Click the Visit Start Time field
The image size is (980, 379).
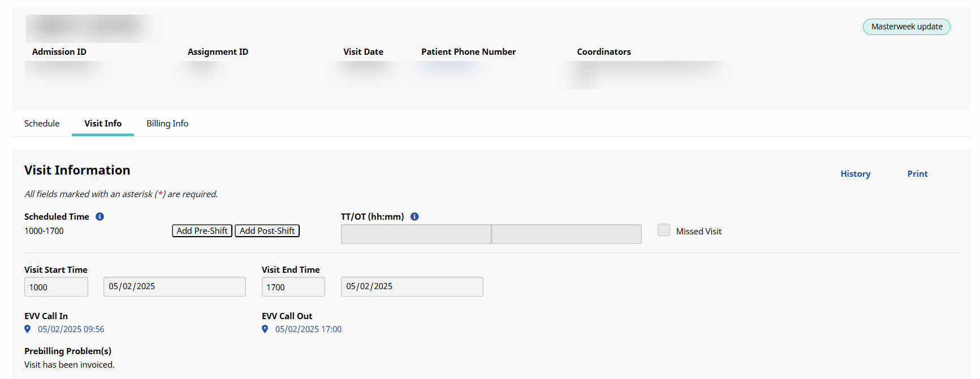point(56,287)
